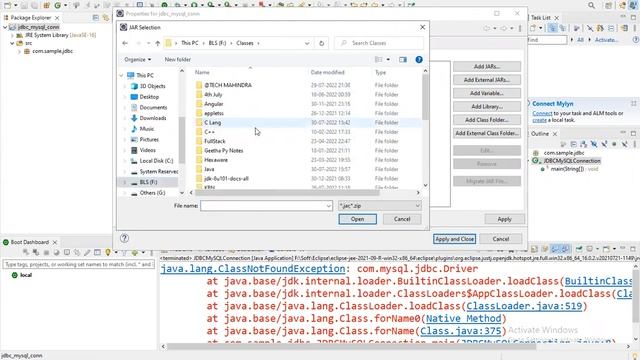Open the Organize dropdown menu
This screenshot has width=640, height=360.
coord(138,60)
